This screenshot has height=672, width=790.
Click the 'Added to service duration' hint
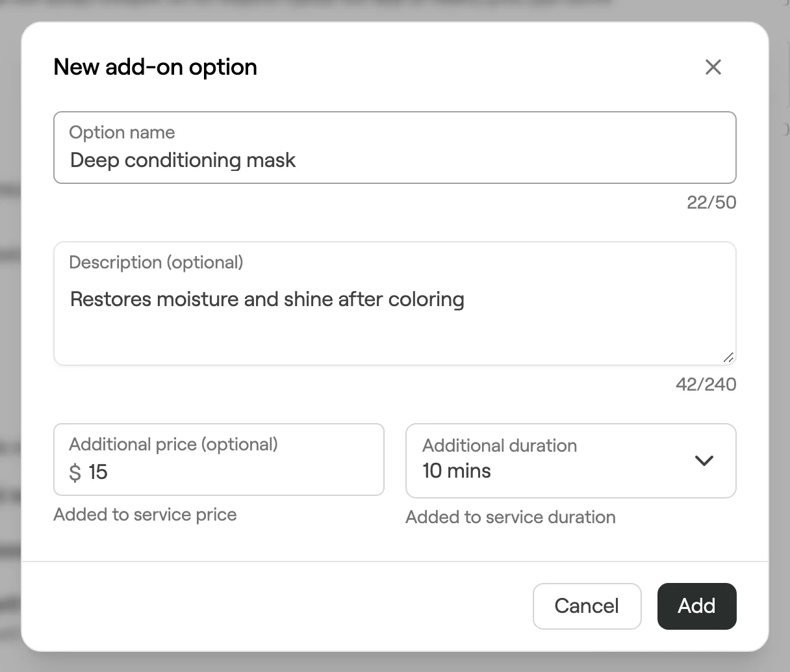click(511, 517)
